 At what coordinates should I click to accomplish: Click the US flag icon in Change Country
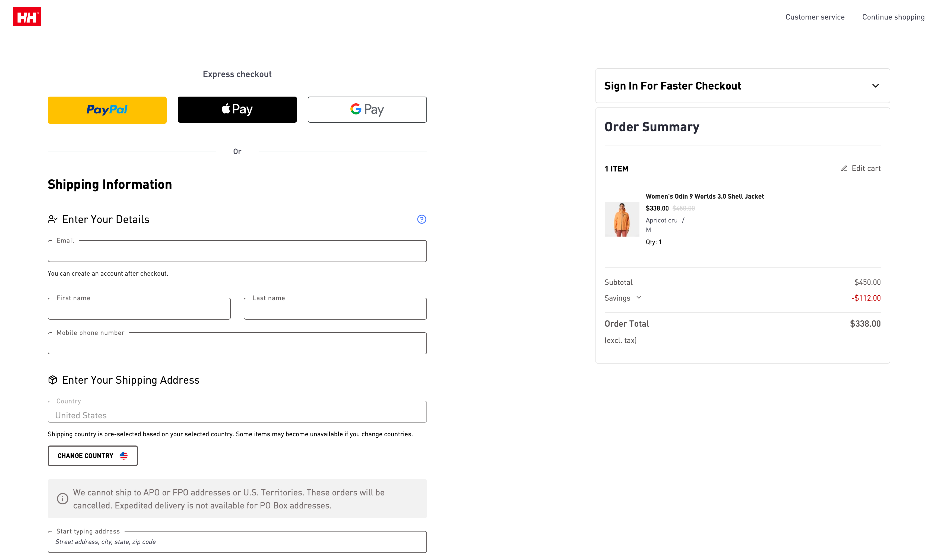124,456
